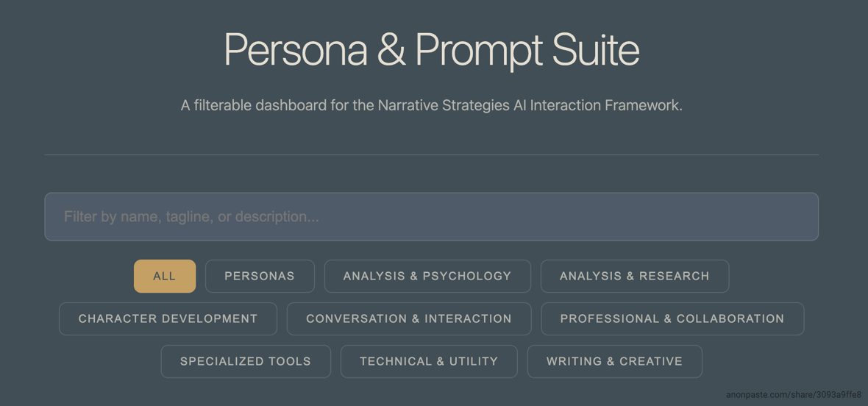Choose the CONVERSATION & INTERACTION filter
The image size is (868, 406).
[x=409, y=319]
